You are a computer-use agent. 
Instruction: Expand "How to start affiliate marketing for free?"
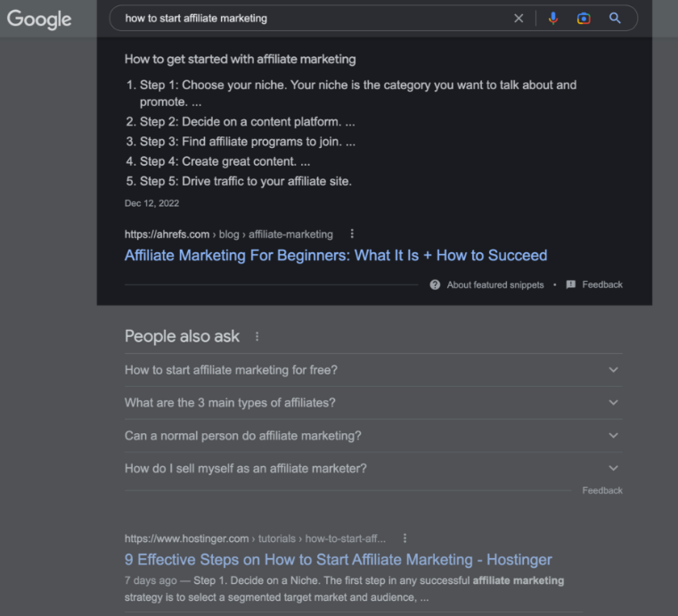point(372,370)
